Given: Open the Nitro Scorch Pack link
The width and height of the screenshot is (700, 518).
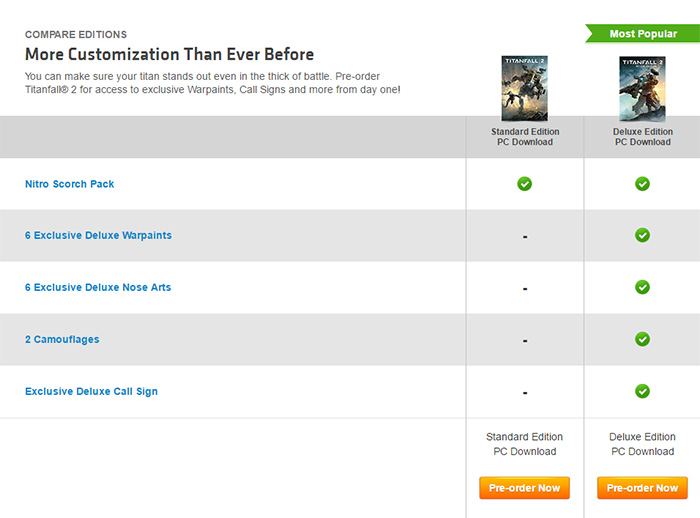Looking at the screenshot, I should click(x=70, y=184).
